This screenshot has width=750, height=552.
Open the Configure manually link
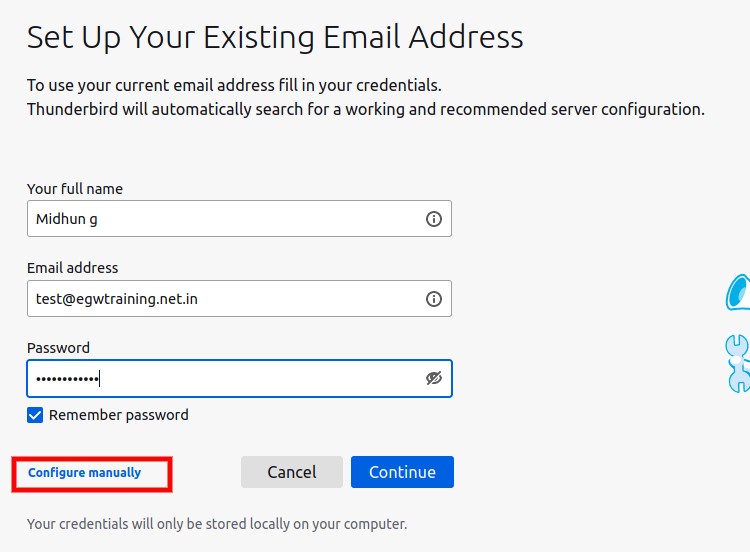click(85, 473)
